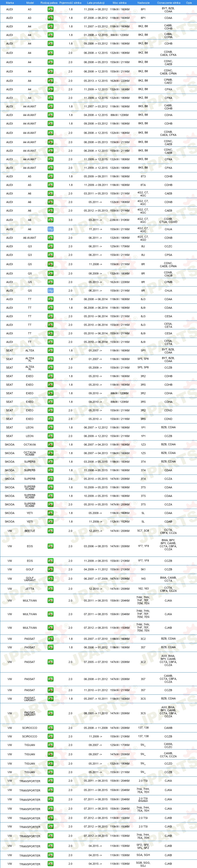Select the engine code cell CGXB, CTUA, CGWD
This screenshot has height=868, width=197.
click(x=168, y=220)
